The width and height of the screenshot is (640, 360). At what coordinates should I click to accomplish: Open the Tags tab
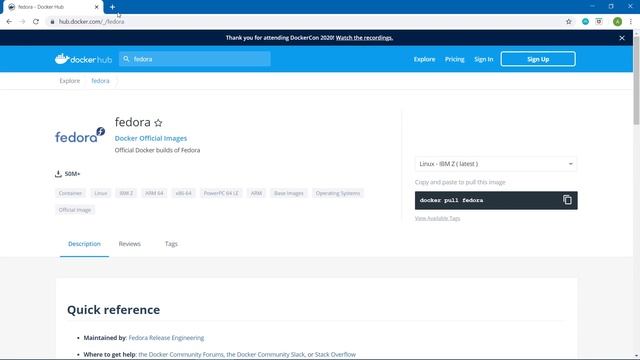point(171,244)
